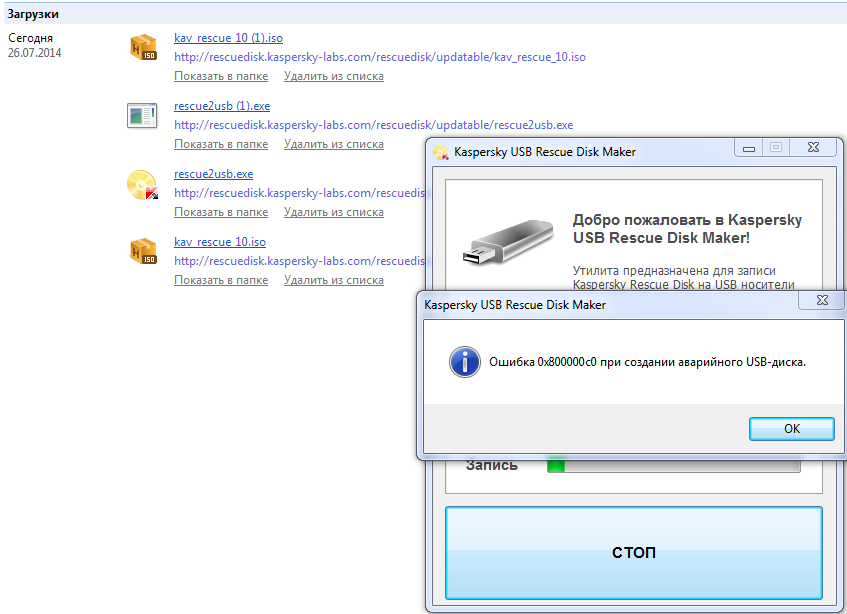The image size is (847, 614).
Task: Click the USB flash drive image
Action: point(508,242)
